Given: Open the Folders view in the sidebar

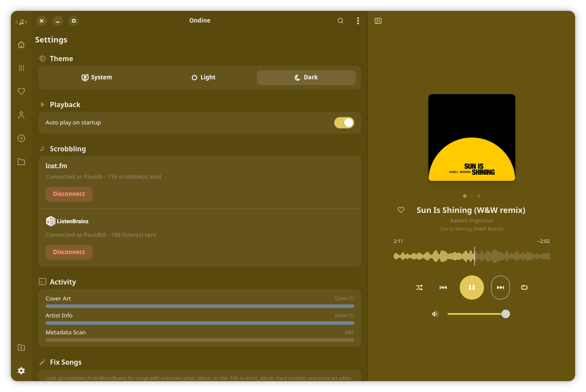Looking at the screenshot, I should click(x=21, y=161).
